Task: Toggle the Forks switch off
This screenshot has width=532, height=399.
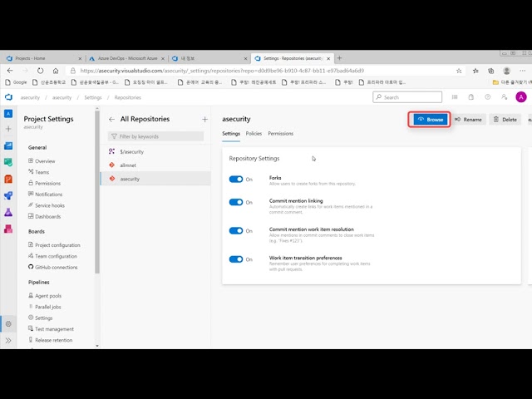Action: 236,180
